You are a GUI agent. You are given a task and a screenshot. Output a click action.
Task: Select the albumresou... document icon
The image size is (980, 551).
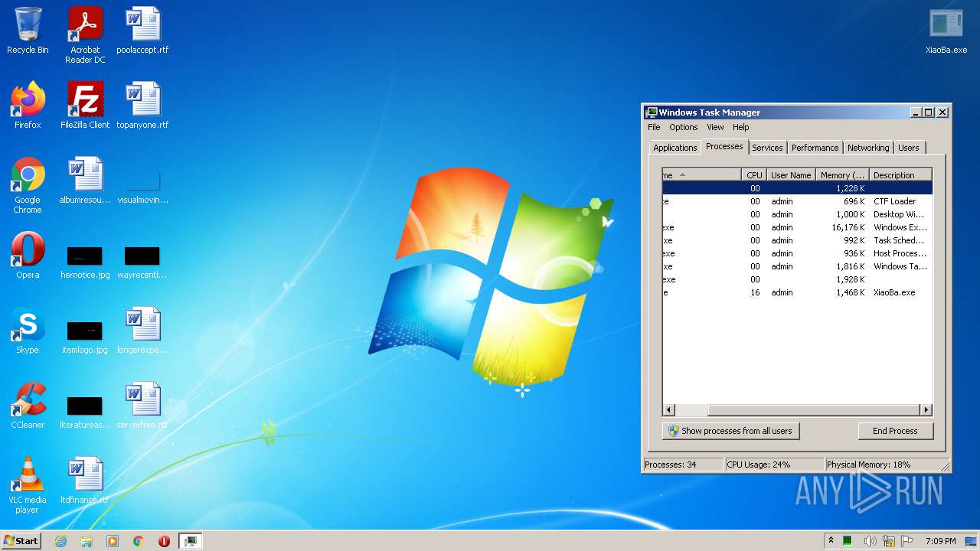pos(85,181)
